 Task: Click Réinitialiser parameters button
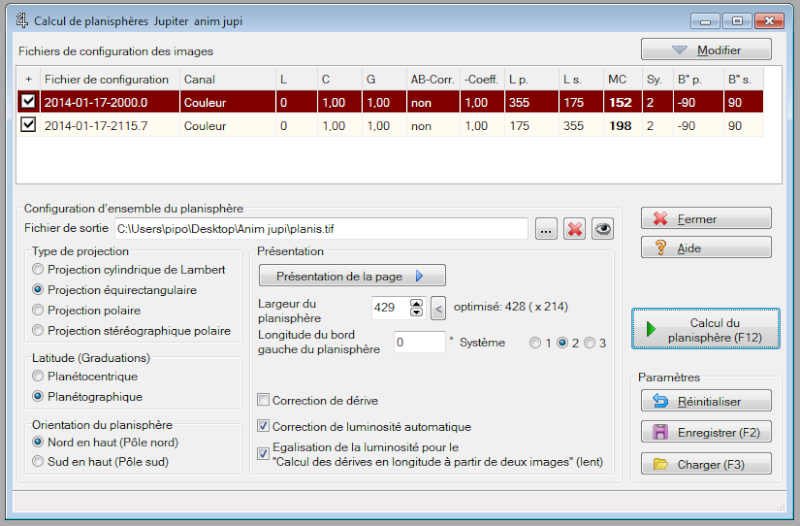click(706, 401)
